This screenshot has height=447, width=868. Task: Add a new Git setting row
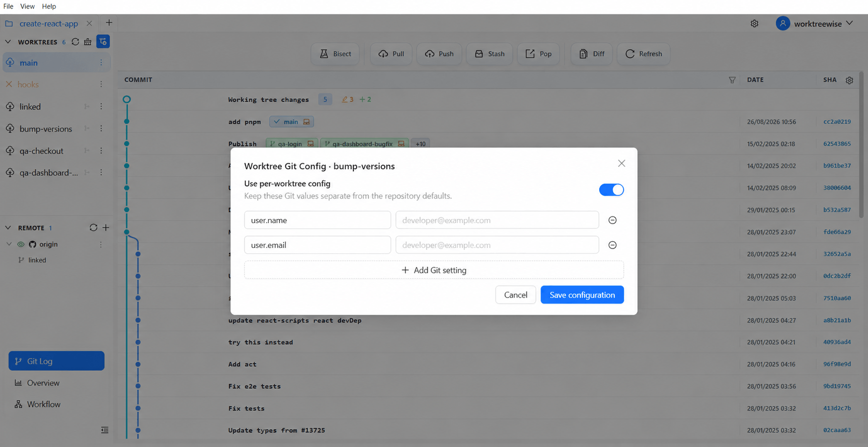tap(434, 270)
